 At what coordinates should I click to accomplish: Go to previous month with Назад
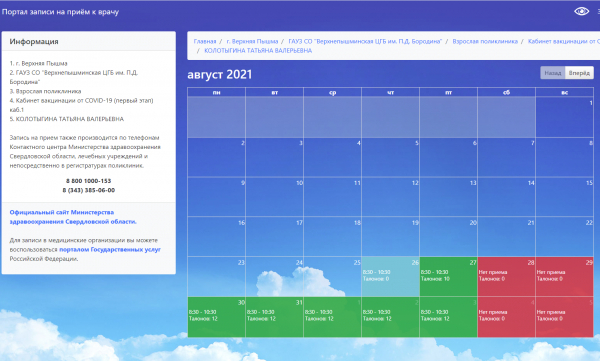click(553, 73)
